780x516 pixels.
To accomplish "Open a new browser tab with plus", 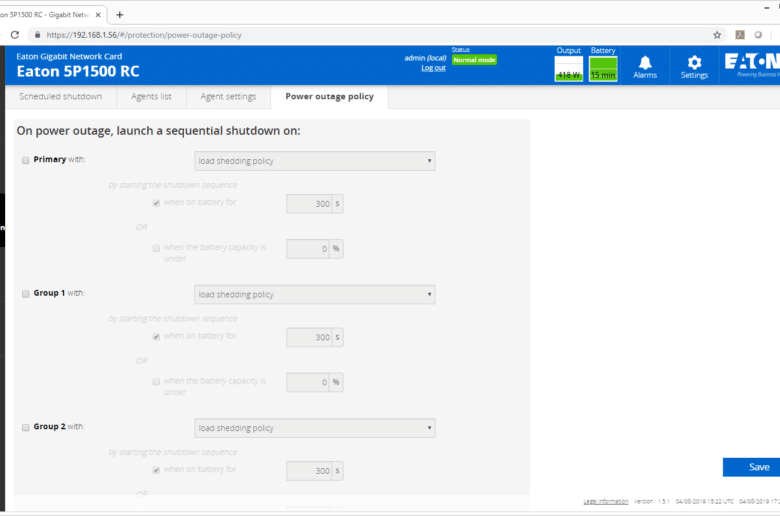I will (x=119, y=15).
